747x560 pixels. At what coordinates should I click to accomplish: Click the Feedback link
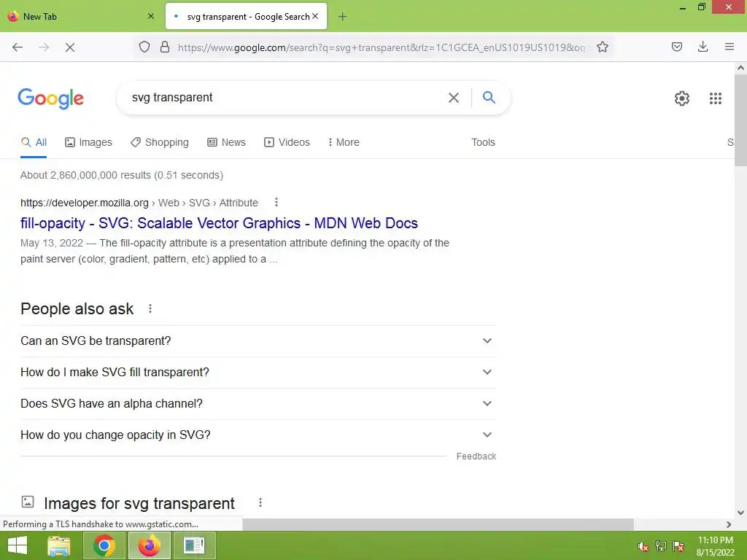(476, 456)
